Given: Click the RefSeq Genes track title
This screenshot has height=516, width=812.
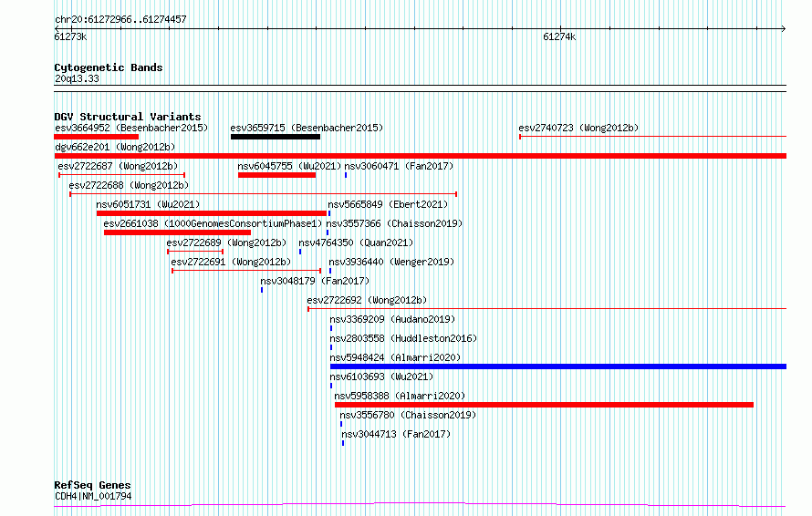Looking at the screenshot, I should (x=93, y=486).
